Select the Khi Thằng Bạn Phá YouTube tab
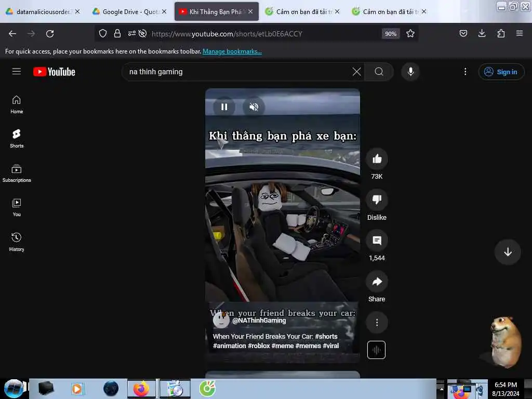 click(x=216, y=11)
